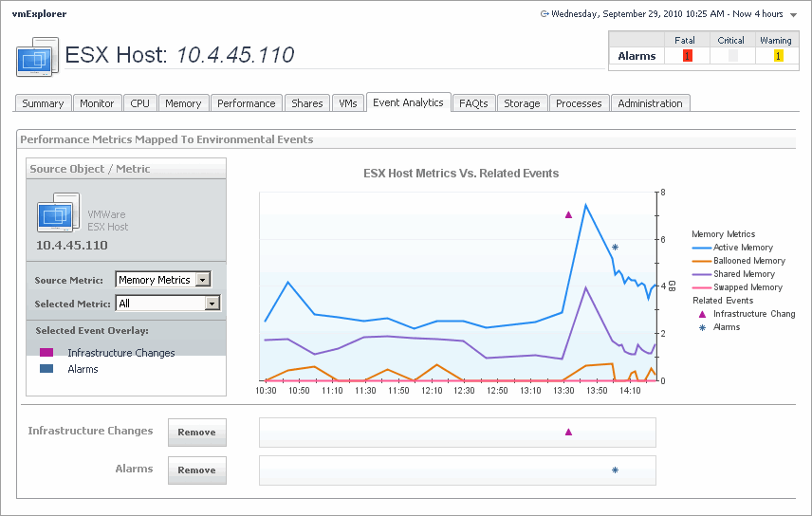Click the blue asterisk alarm marker on chart

[615, 248]
